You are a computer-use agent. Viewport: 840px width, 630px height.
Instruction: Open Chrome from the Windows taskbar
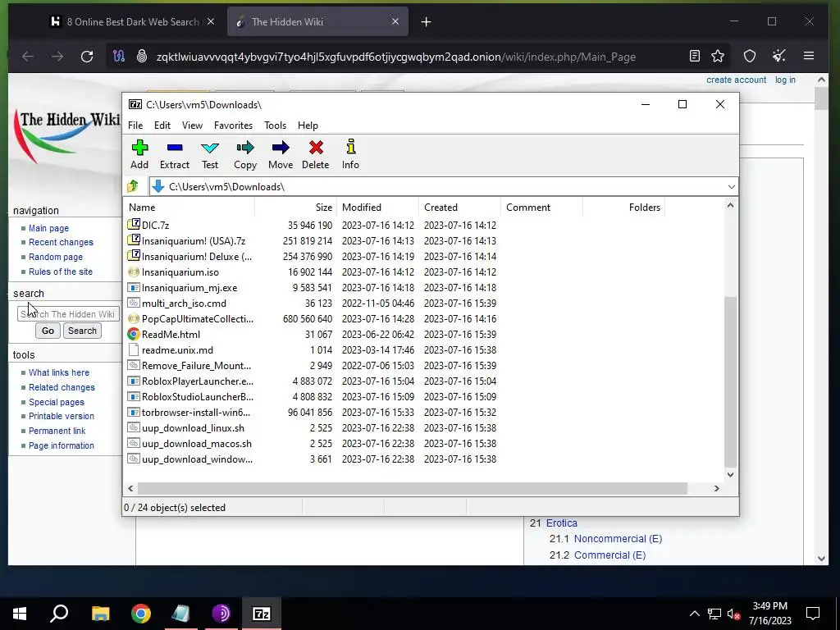click(x=141, y=614)
